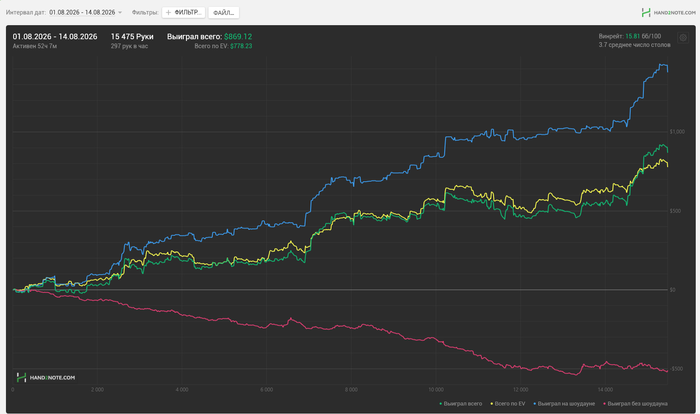
Task: Toggle the 'Выиграл без шоудауна' legend series
Action: pyautogui.click(x=635, y=404)
